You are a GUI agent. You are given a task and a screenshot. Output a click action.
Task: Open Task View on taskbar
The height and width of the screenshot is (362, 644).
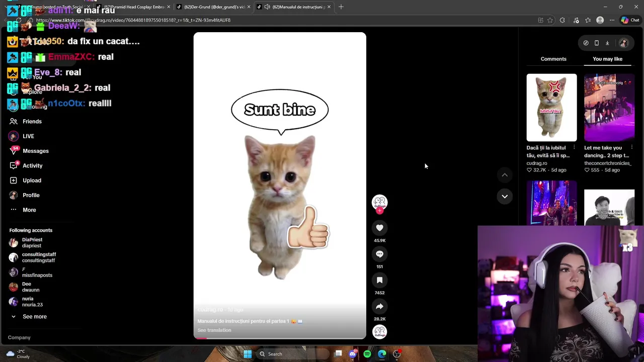point(338,354)
